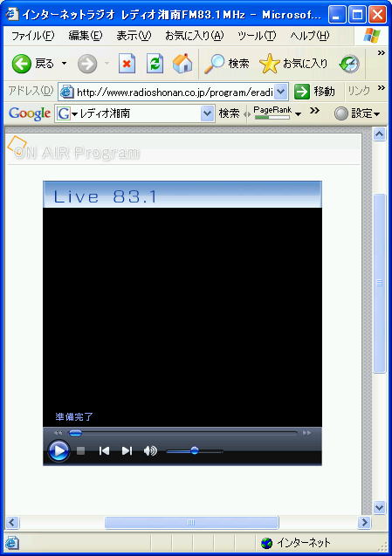Start playback with the blue play button
392x556 pixels.
click(58, 450)
